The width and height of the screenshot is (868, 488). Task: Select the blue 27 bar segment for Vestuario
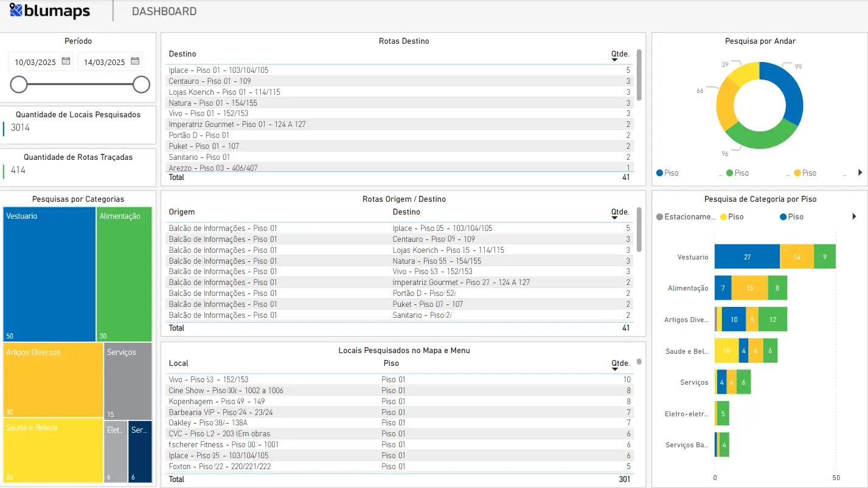tap(747, 257)
